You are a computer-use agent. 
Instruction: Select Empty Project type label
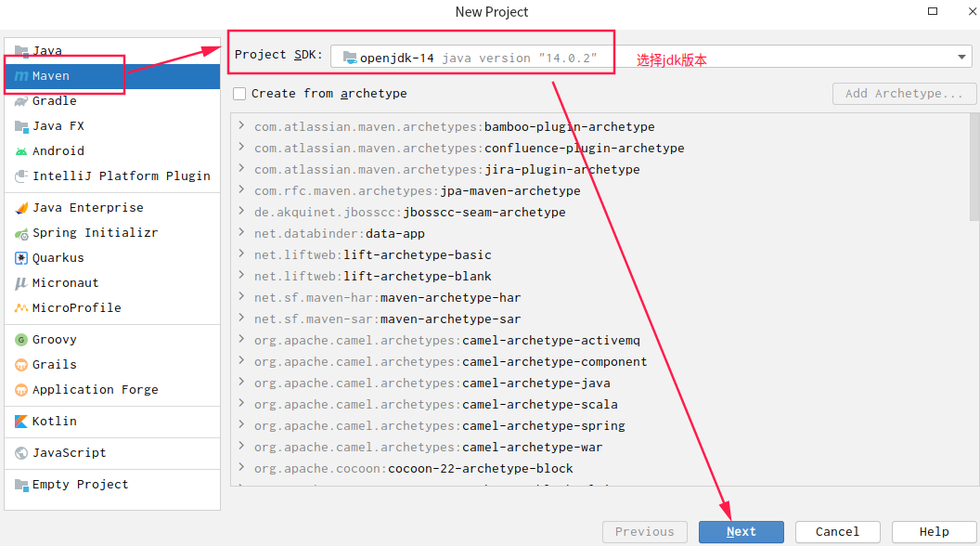pyautogui.click(x=80, y=484)
